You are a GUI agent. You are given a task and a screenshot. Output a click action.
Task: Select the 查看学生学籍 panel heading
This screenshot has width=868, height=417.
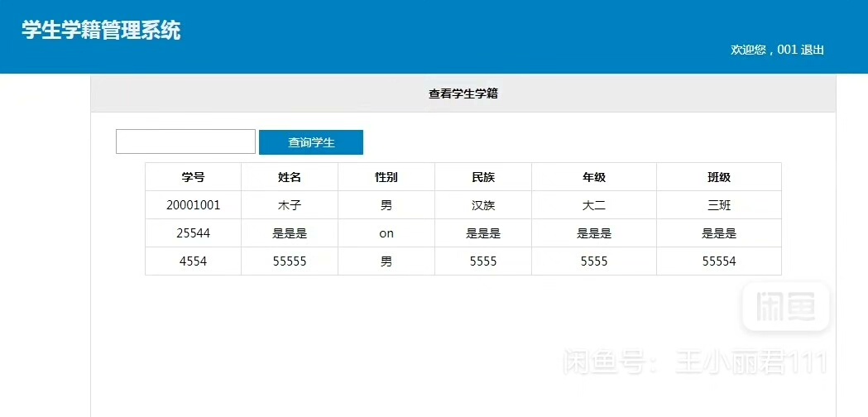click(463, 94)
